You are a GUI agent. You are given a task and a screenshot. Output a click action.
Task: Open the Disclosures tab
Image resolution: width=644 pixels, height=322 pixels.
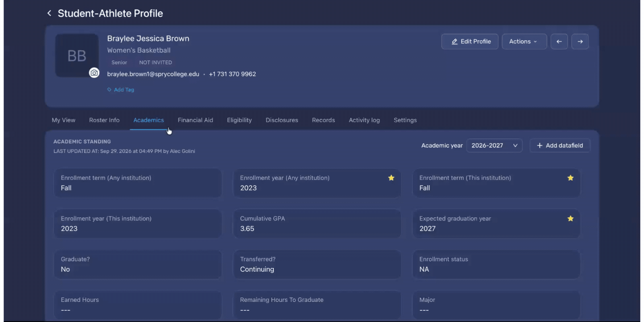point(282,120)
